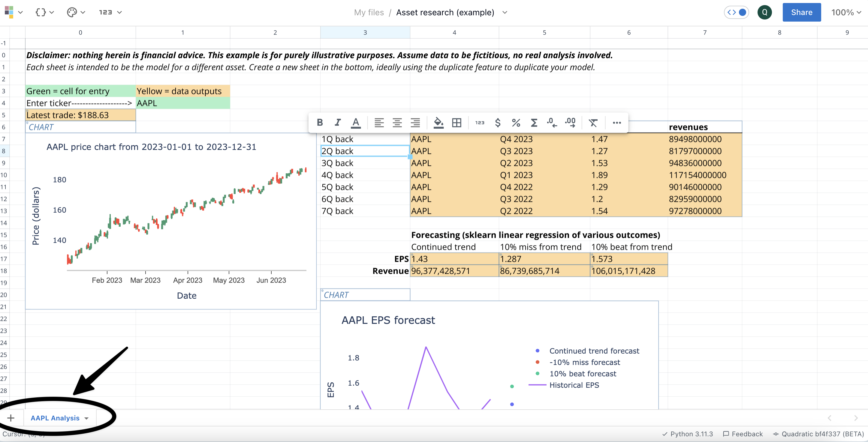
Task: Format cell as percentage
Action: (x=516, y=123)
